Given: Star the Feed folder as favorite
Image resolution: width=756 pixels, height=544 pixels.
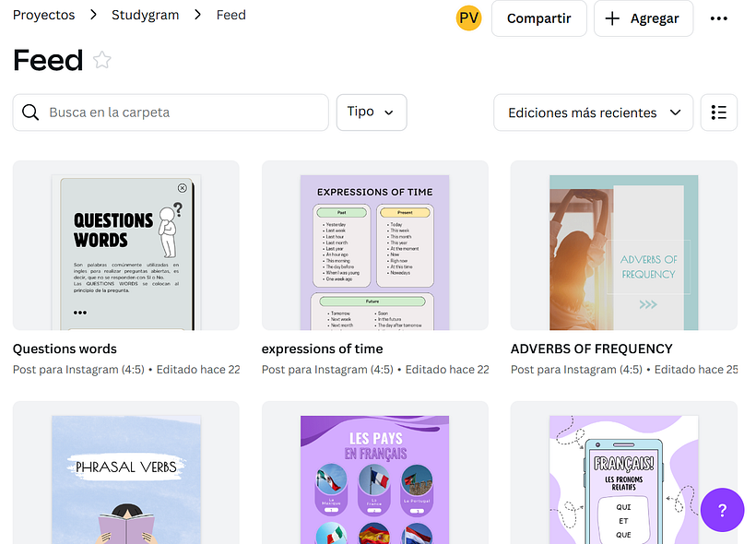Looking at the screenshot, I should [101, 60].
